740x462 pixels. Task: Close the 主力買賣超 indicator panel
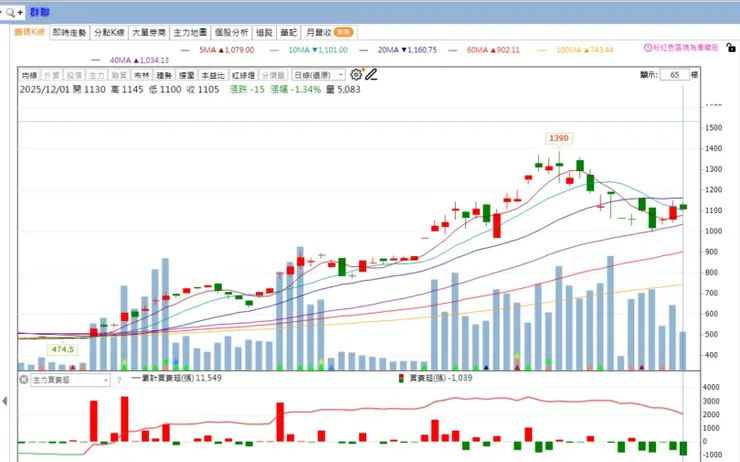tap(24, 379)
